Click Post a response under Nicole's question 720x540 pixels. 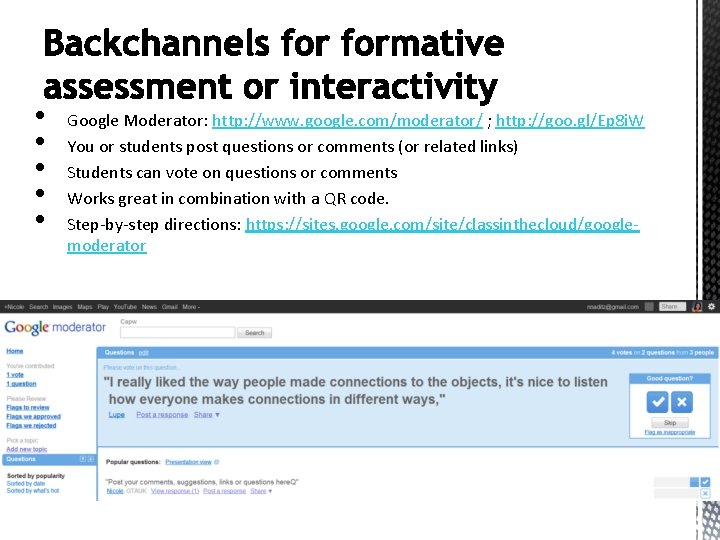[x=225, y=491]
